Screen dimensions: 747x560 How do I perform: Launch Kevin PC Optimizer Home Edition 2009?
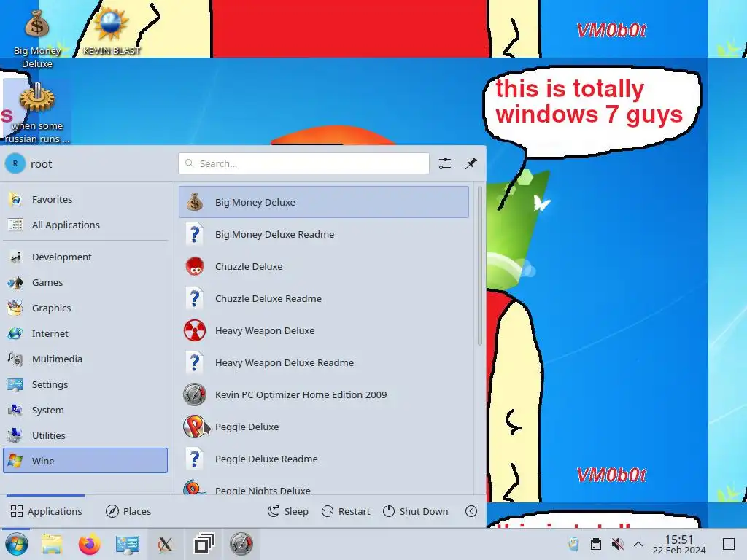coord(323,394)
